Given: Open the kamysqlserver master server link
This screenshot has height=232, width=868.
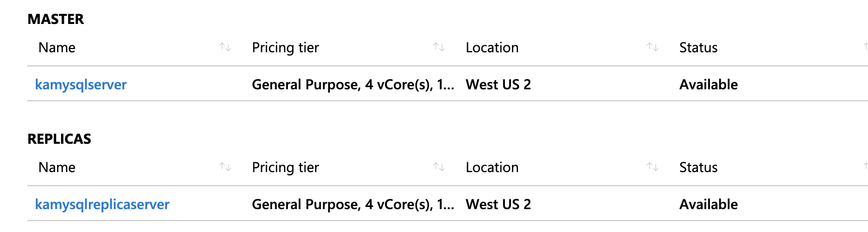Looking at the screenshot, I should pos(81,85).
